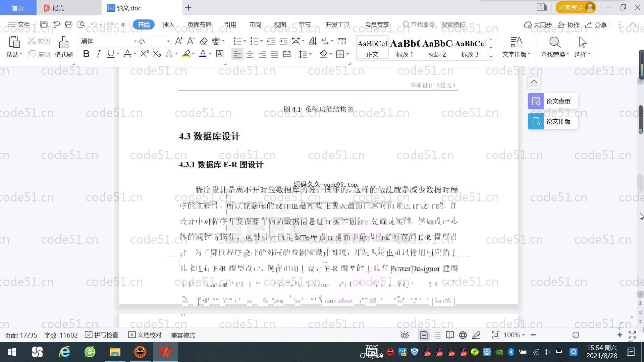Image resolution: width=644 pixels, height=362 pixels.
Task: Clear formatting with eraser icon
Action: click(203, 41)
